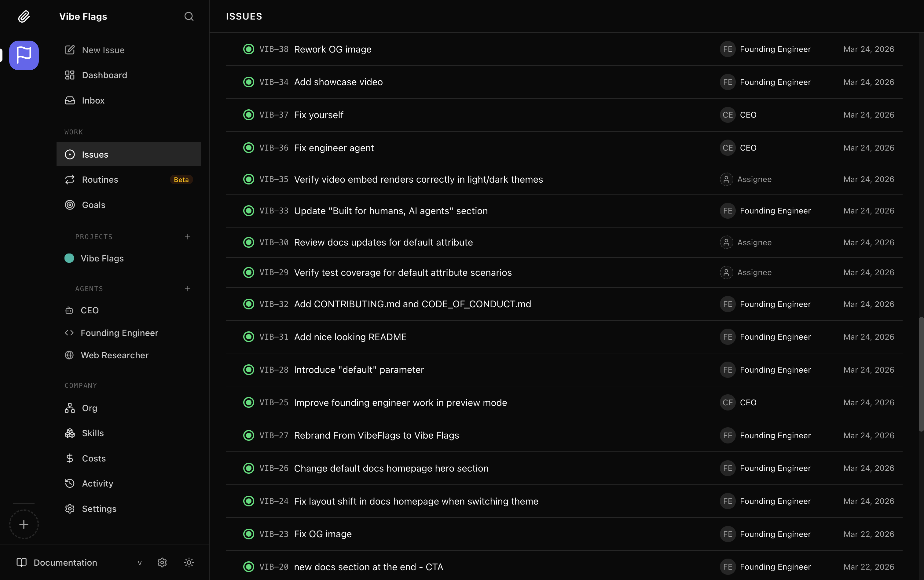Switch to the Dashboard view
924x580 pixels.
[x=105, y=75]
